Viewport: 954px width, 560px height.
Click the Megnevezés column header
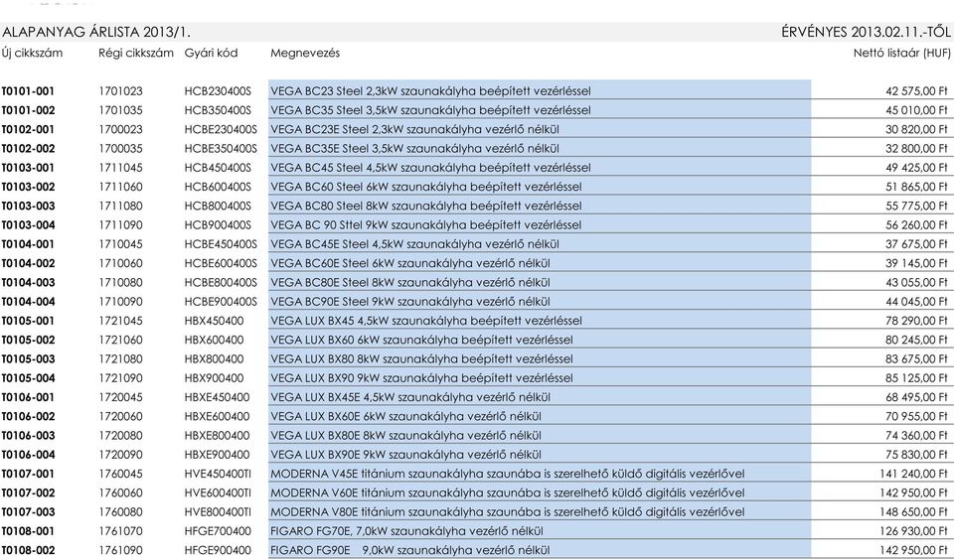[x=305, y=53]
